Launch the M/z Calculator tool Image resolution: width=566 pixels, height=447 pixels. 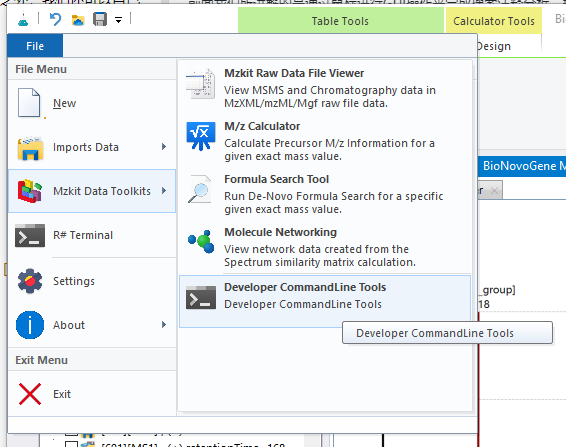(325, 141)
